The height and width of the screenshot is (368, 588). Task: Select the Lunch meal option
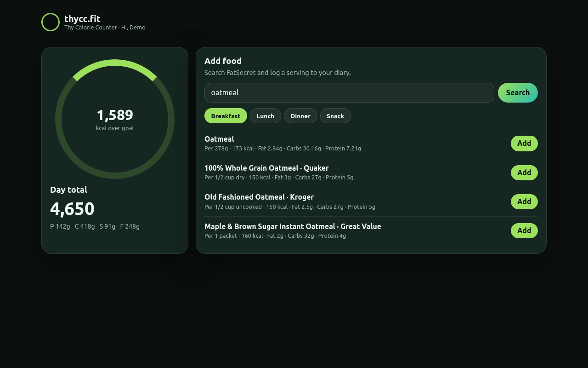266,116
